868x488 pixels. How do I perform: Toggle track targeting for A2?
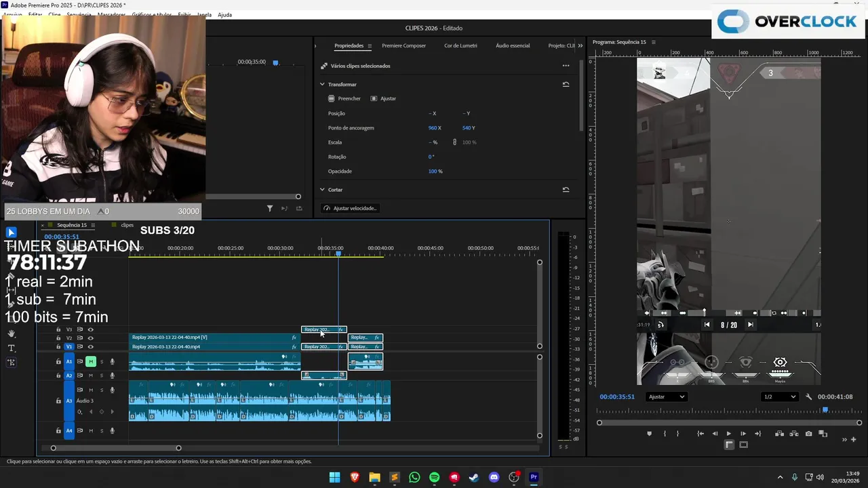click(x=68, y=375)
